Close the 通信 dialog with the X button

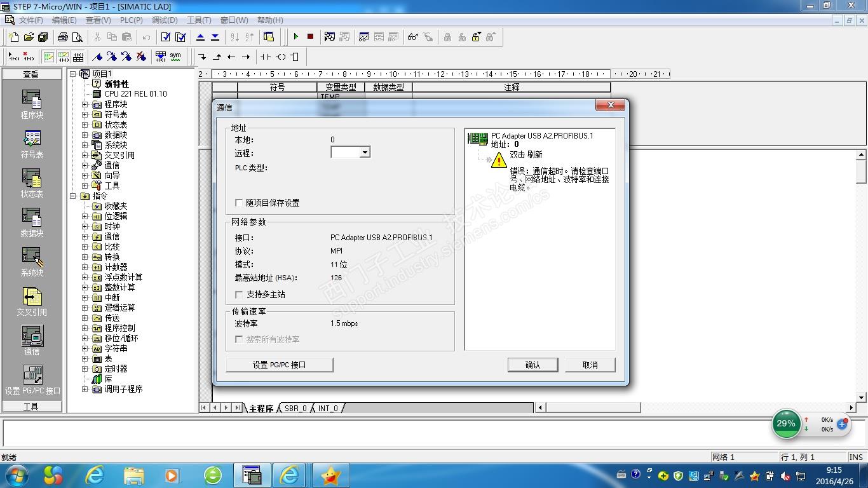(x=611, y=105)
